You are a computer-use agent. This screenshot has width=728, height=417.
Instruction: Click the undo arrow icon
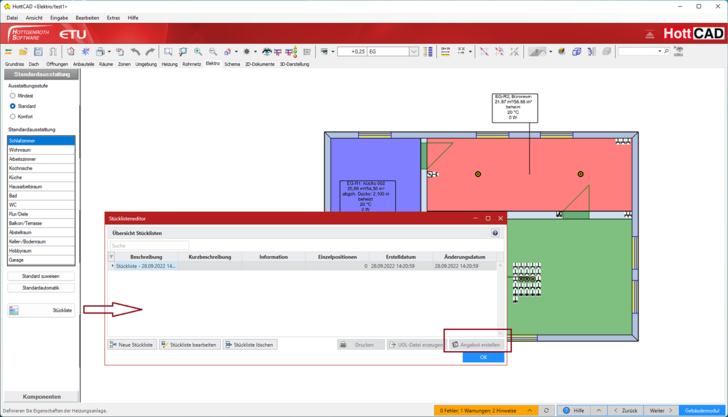point(135,51)
